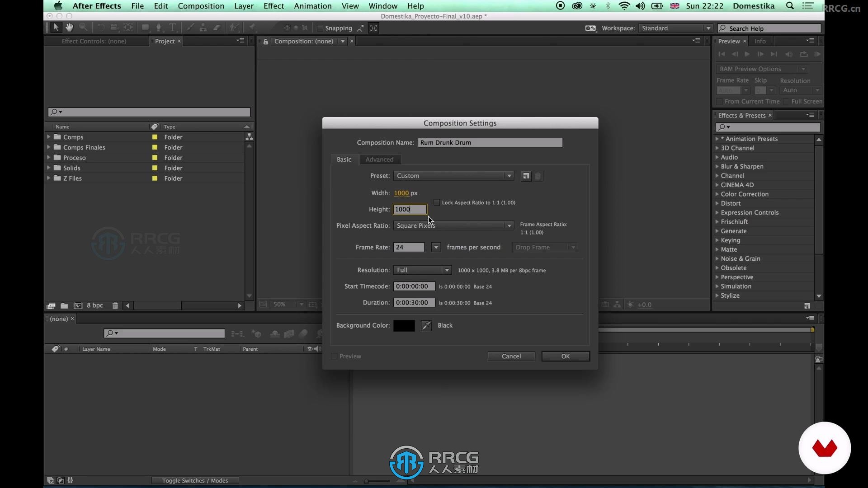Open Resolution dropdown set to Full

coord(422,270)
